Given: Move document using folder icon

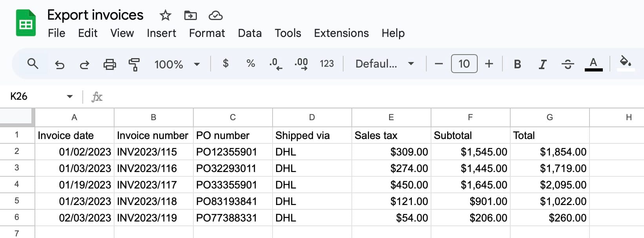Looking at the screenshot, I should click(x=190, y=16).
